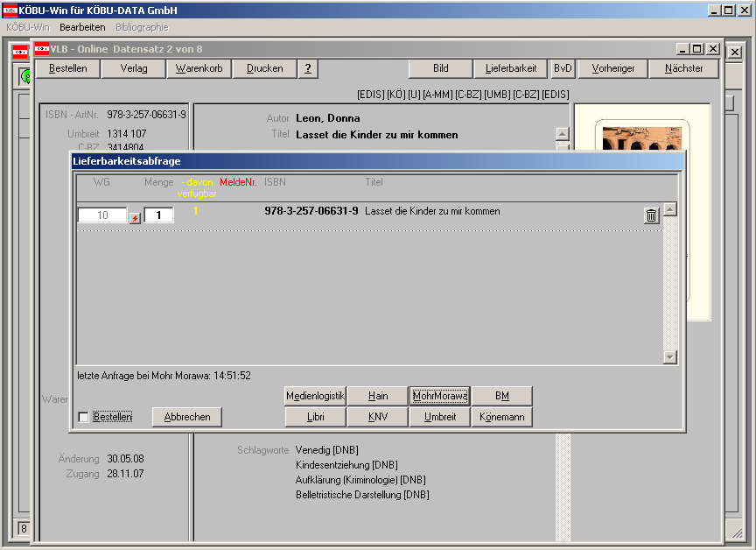
Task: Show the Bild view
Action: point(441,68)
